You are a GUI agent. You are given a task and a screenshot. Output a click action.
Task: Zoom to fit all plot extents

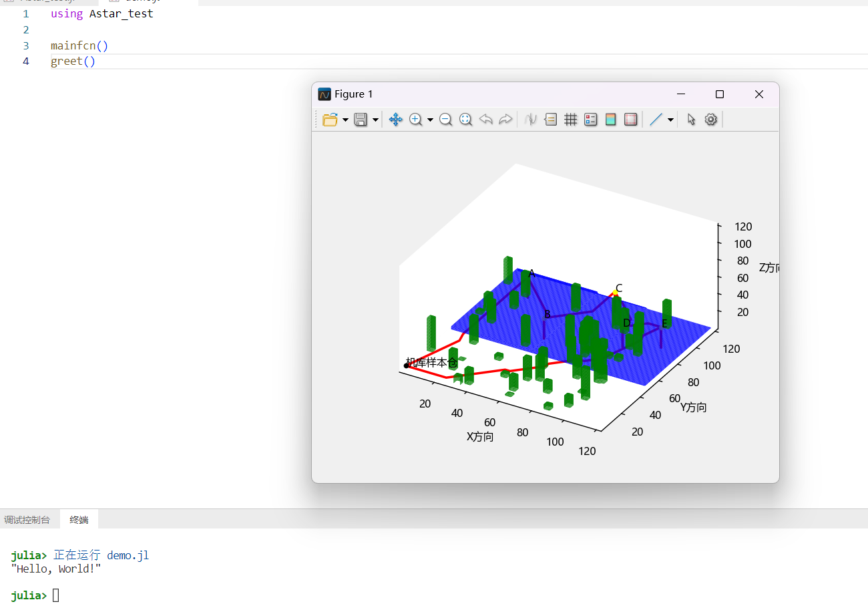tap(465, 120)
